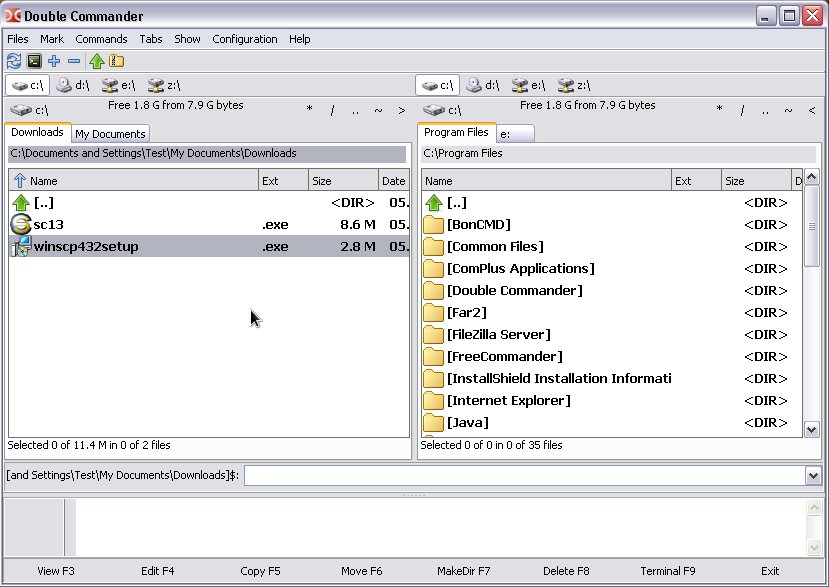The image size is (829, 587).
Task: Select network drive z:\ in left panel
Action: tap(164, 85)
